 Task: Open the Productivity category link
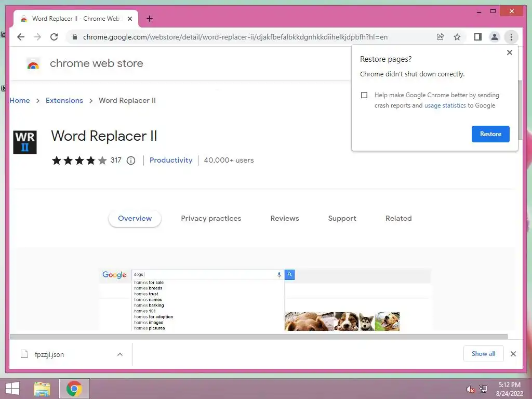coord(171,160)
